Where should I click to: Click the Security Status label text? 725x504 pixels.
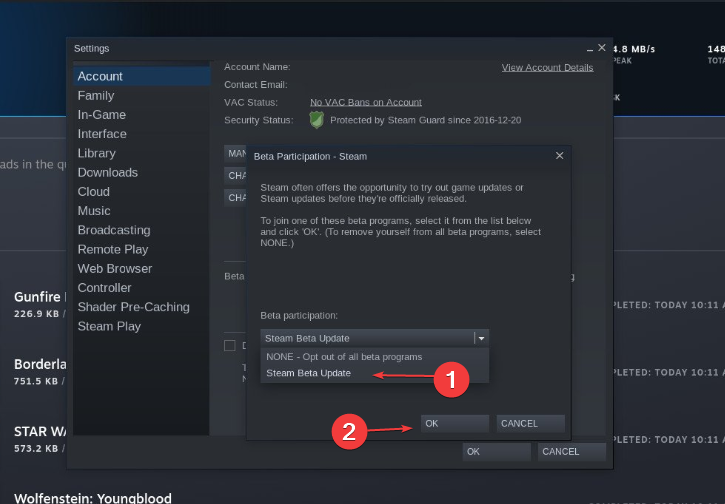[258, 120]
